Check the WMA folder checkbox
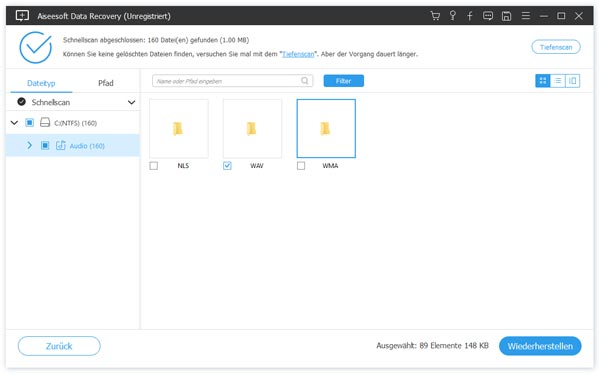 [301, 166]
